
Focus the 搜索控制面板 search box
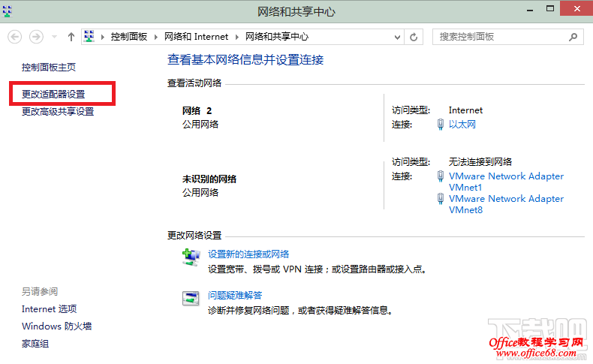coord(508,37)
